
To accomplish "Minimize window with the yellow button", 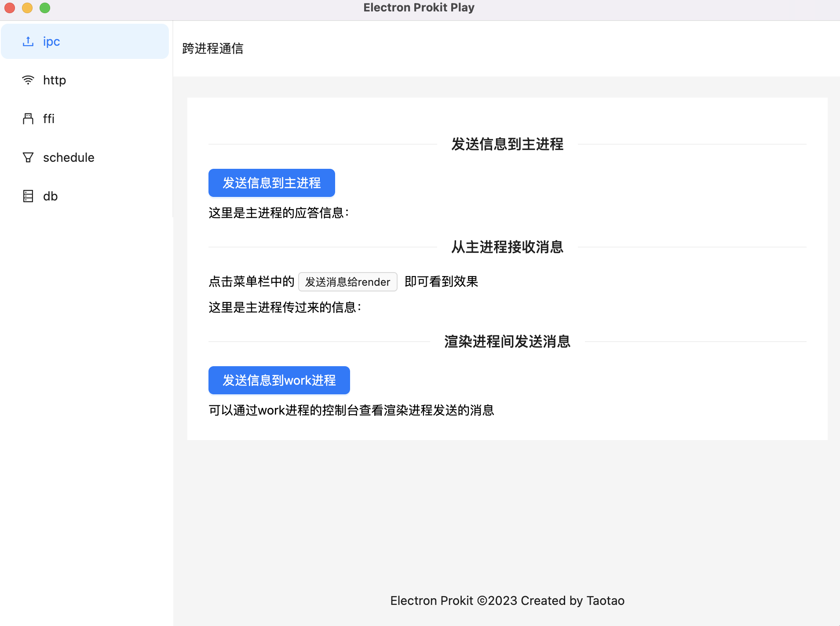I will (x=27, y=8).
